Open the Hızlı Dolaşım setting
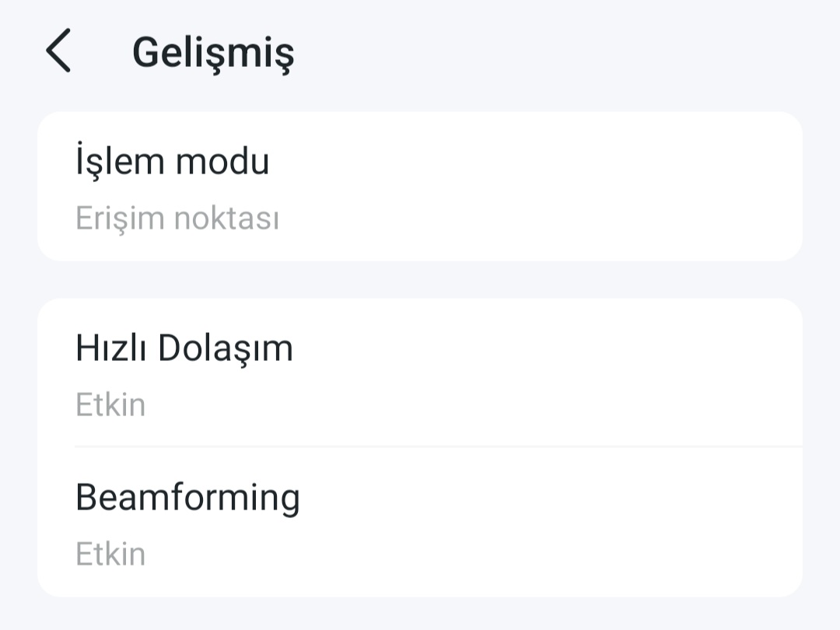 (420, 373)
